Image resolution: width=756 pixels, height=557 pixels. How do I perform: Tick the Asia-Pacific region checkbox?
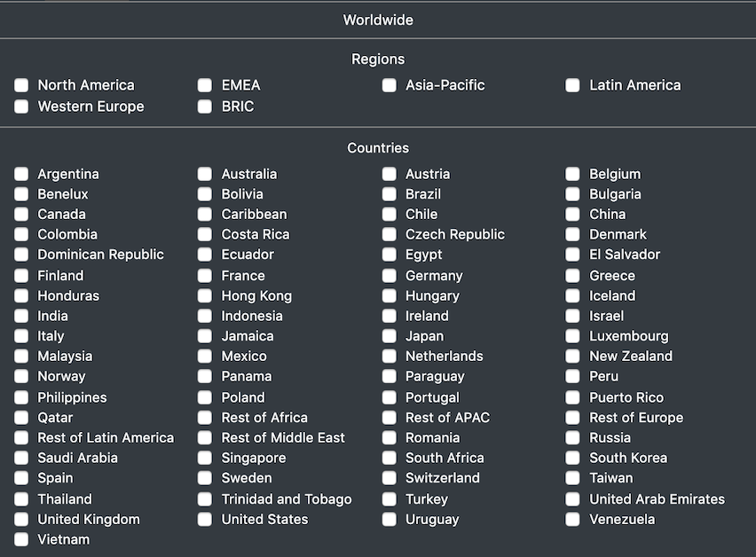pos(389,85)
